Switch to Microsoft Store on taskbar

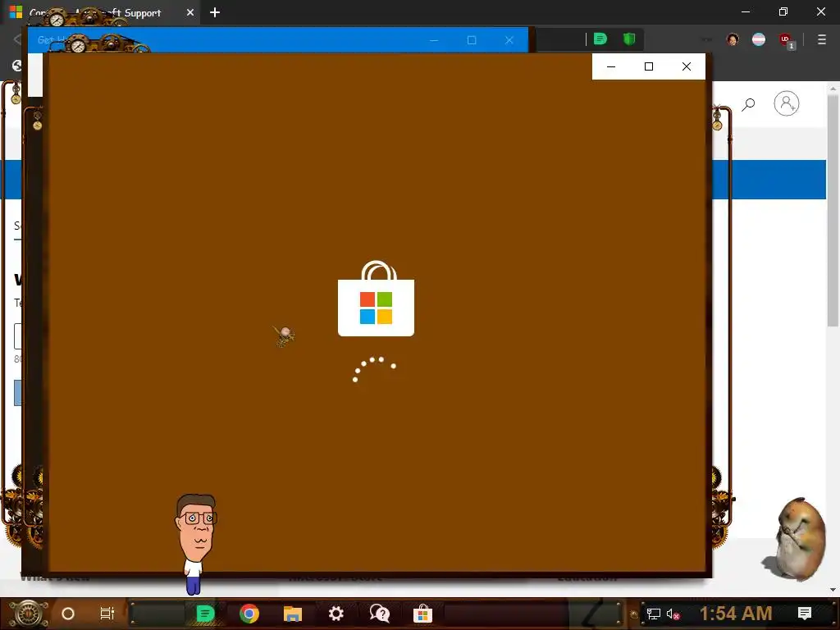422,614
